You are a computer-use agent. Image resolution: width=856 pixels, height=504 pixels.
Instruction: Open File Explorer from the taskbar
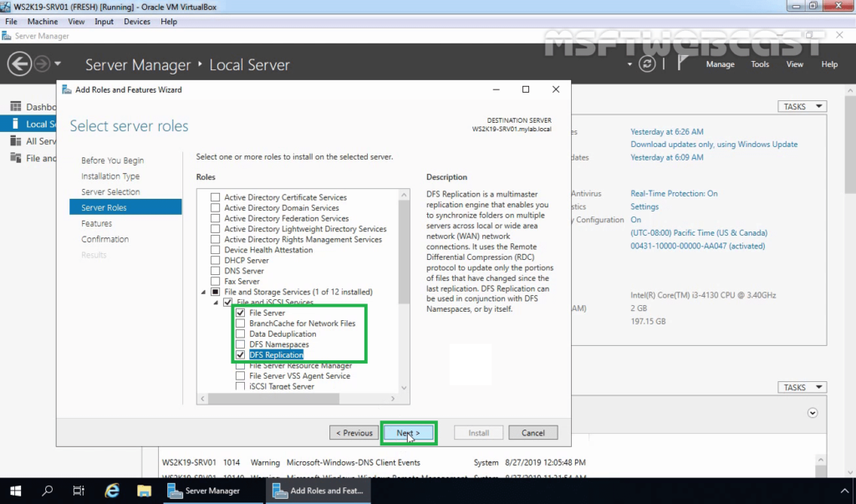[x=144, y=491]
